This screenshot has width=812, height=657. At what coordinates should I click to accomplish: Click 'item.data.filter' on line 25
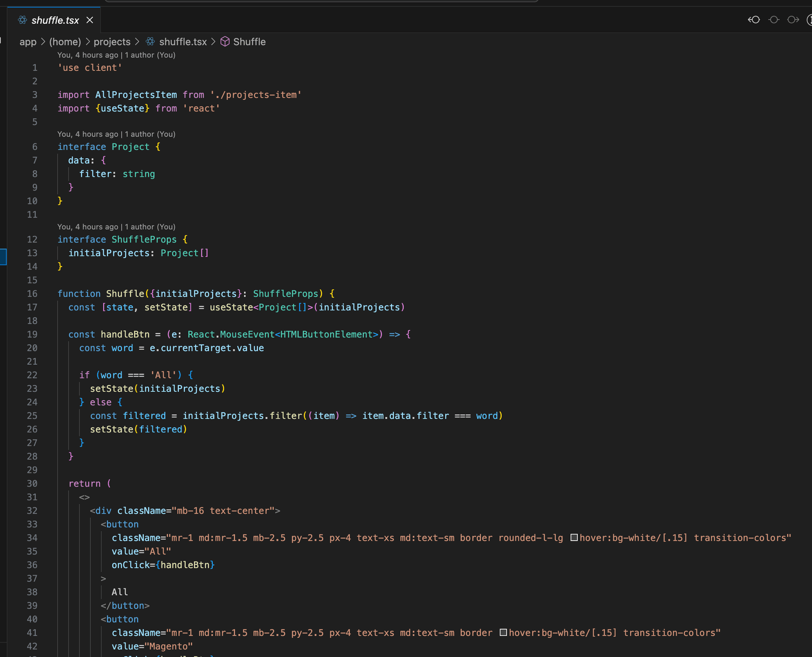[406, 415]
